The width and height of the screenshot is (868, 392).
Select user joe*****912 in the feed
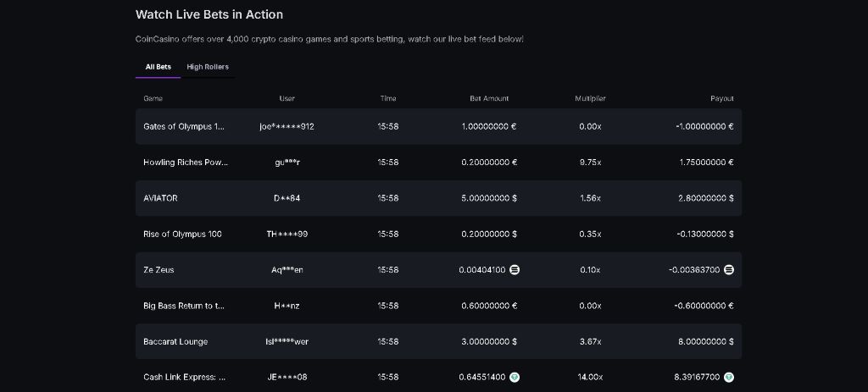(x=287, y=127)
